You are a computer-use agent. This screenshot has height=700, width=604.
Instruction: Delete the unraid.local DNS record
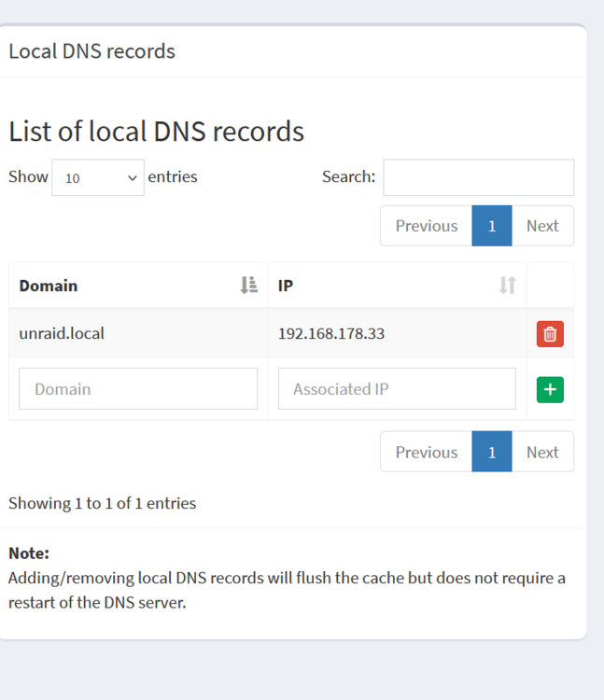coord(550,334)
